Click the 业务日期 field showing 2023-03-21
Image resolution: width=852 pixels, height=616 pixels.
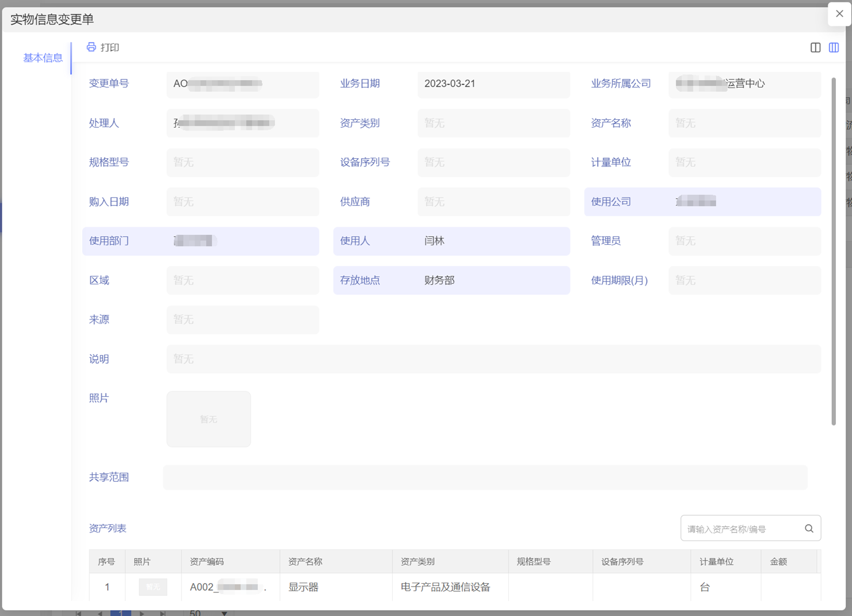click(x=493, y=84)
